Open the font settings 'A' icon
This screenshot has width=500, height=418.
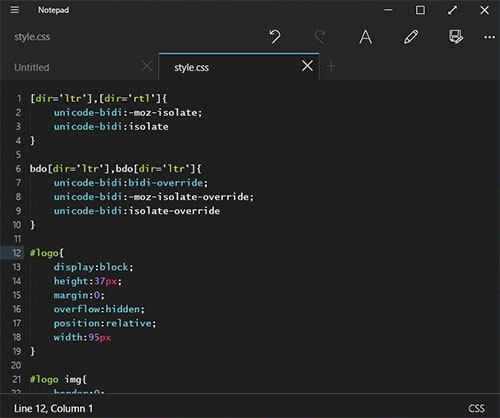coord(365,37)
